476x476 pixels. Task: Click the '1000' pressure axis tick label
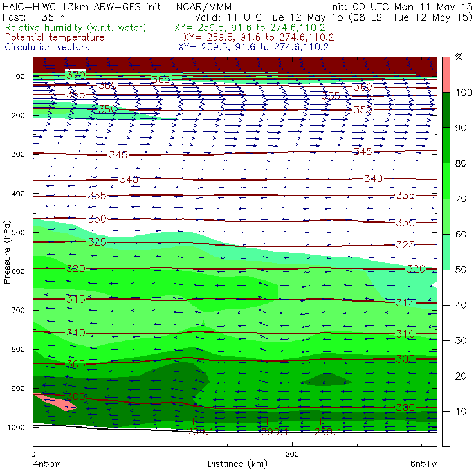tap(16, 427)
